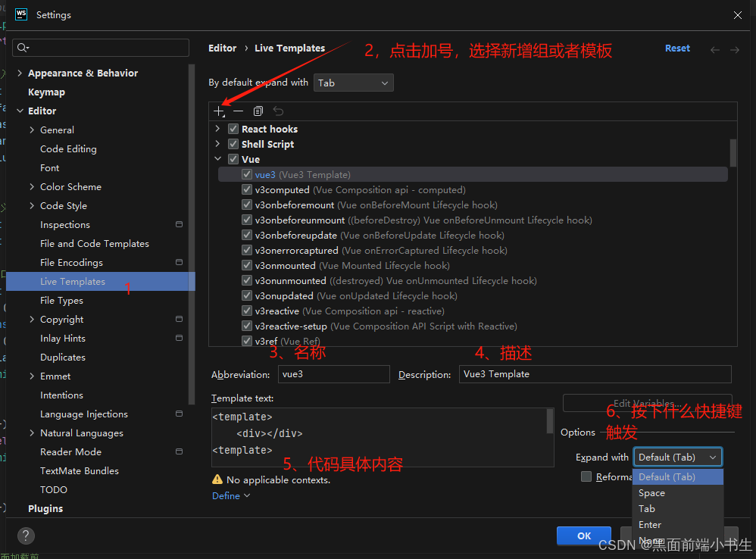
Task: Click the Define contexts link
Action: click(x=231, y=495)
